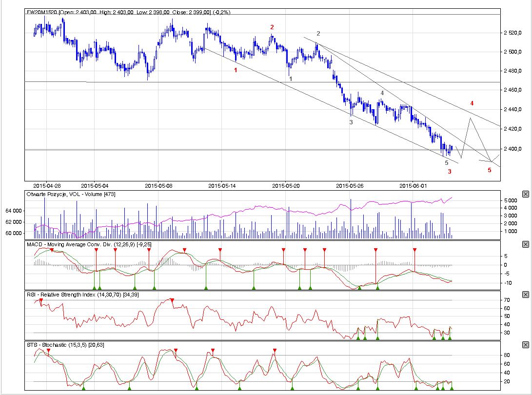Viewport: 532px width, 395px height.
Task: Close the MACD indicator panel
Action: tap(525, 244)
